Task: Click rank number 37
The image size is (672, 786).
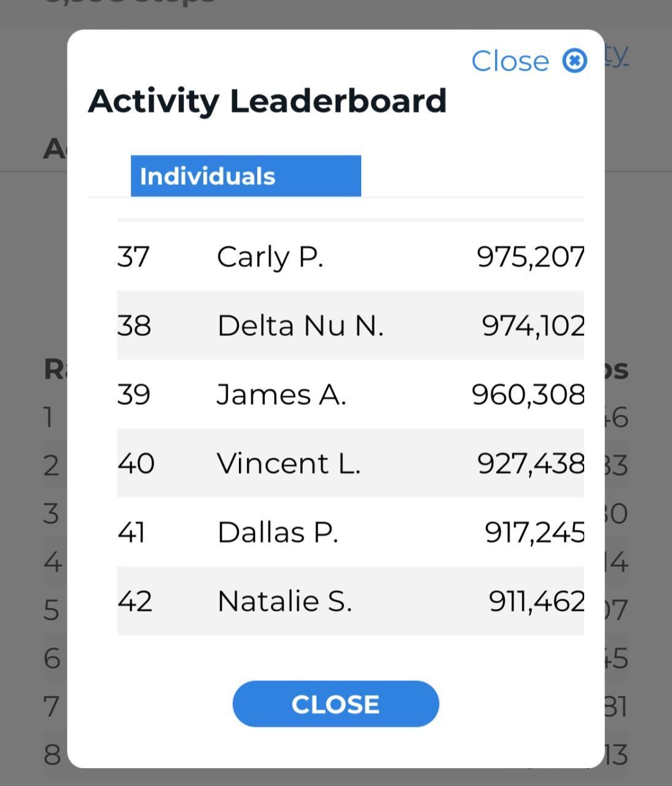Action: (133, 257)
